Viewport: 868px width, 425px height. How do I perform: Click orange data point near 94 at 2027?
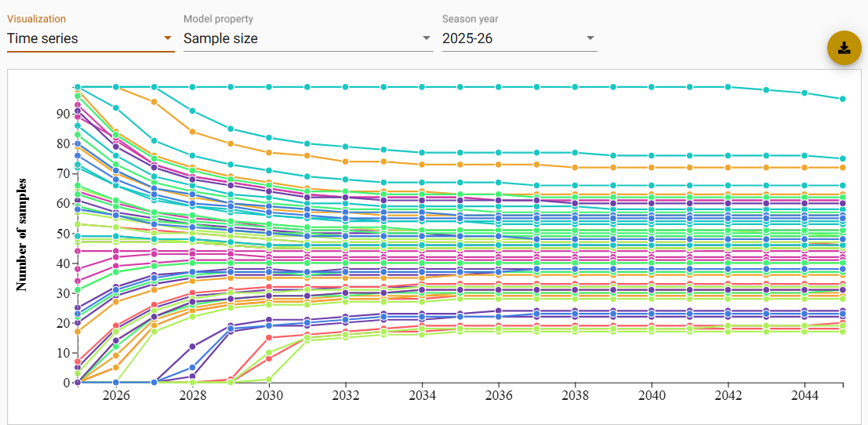[154, 102]
